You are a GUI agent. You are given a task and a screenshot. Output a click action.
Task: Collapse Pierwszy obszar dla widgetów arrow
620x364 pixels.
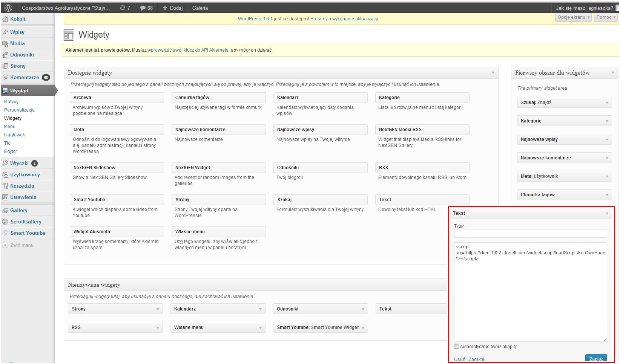[613, 73]
